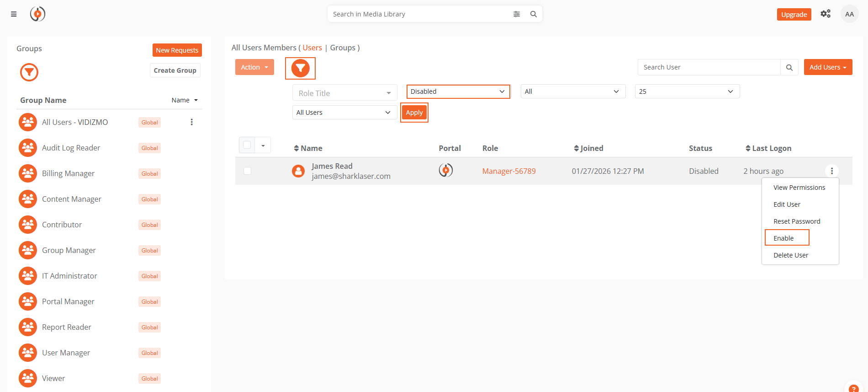868x392 pixels.
Task: Check the James Read row checkbox
Action: (247, 171)
